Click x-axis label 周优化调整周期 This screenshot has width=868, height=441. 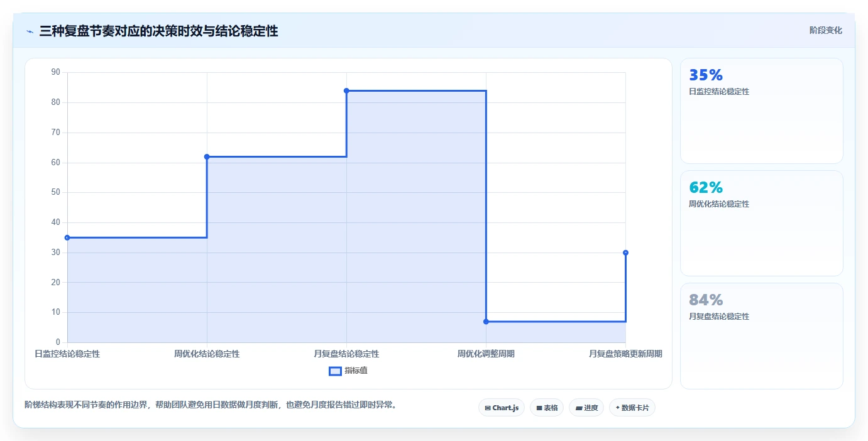pyautogui.click(x=486, y=354)
